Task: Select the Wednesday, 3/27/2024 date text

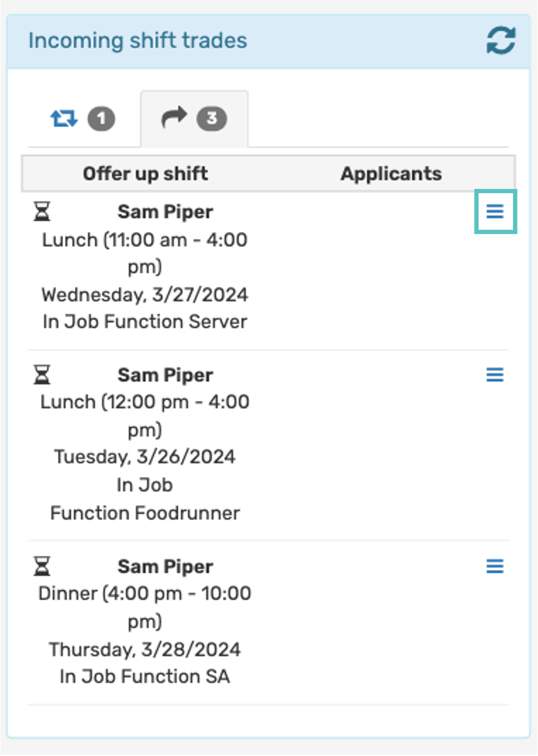Action: [145, 295]
